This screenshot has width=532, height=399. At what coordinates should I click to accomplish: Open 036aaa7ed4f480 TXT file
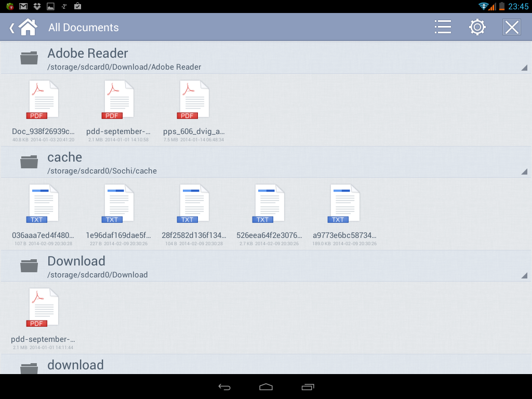tap(43, 215)
